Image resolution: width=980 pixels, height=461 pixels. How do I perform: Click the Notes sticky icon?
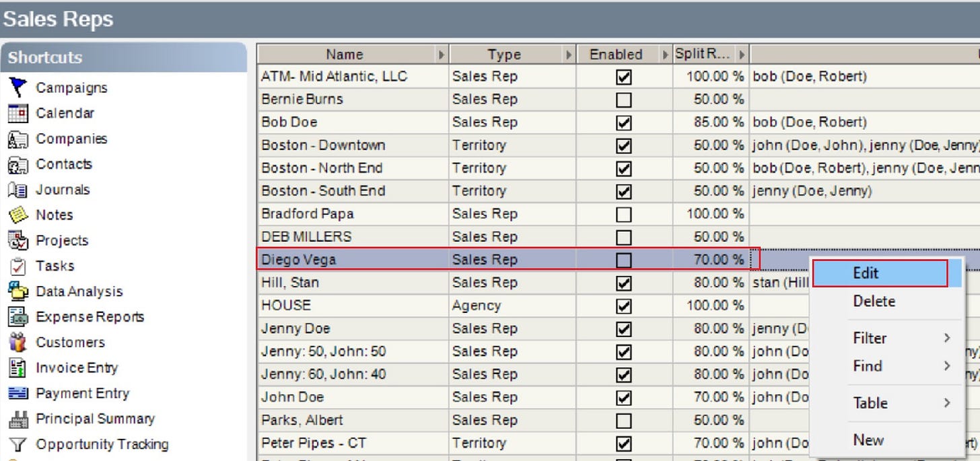pyautogui.click(x=18, y=215)
